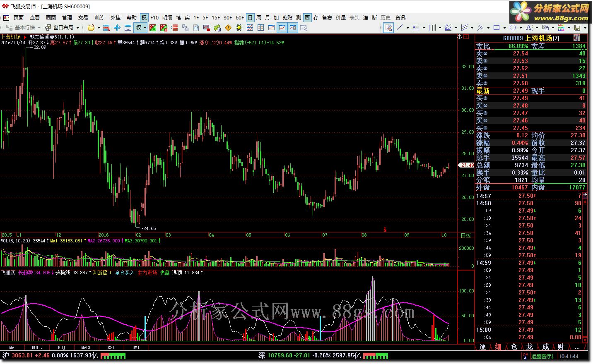Open the 页面 menu
This screenshot has width=593, height=364.
pyautogui.click(x=19, y=17)
